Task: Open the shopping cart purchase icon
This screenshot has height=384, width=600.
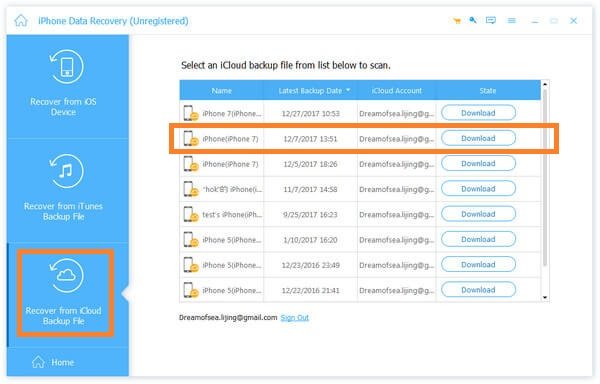Action: point(457,21)
